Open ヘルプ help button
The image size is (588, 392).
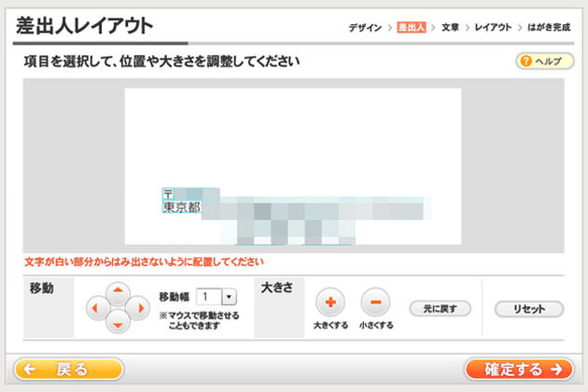tap(545, 61)
